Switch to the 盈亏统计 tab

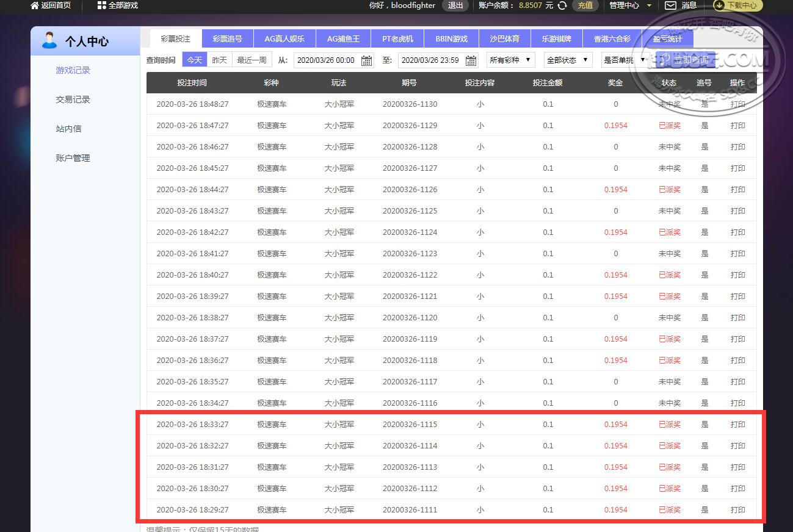click(667, 39)
